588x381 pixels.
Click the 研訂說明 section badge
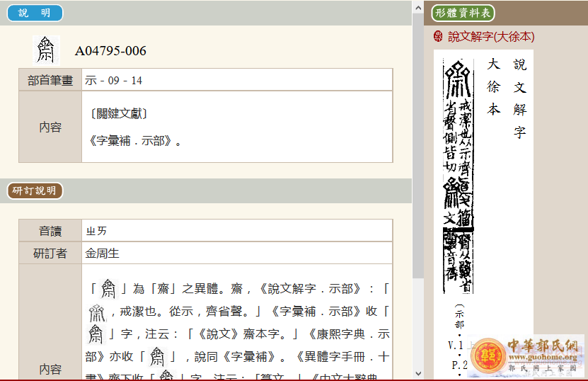[x=35, y=190]
